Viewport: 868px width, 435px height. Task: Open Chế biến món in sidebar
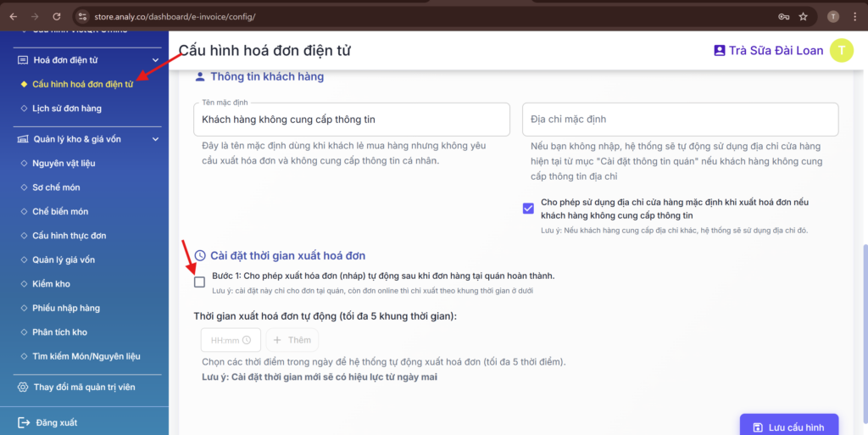[x=60, y=211]
